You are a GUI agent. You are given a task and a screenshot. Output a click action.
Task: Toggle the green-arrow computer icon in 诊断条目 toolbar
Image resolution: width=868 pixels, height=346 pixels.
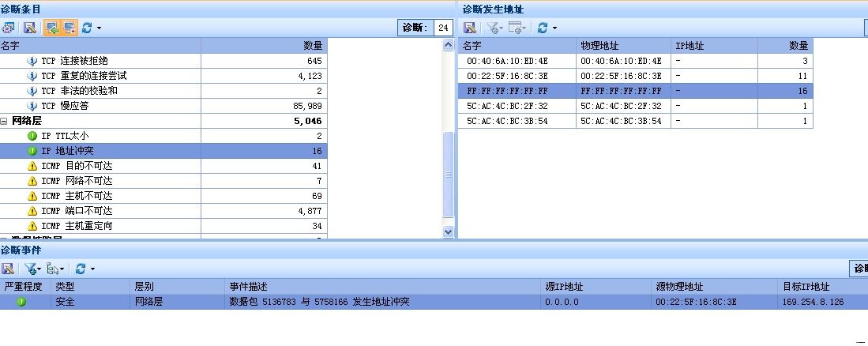[x=53, y=28]
